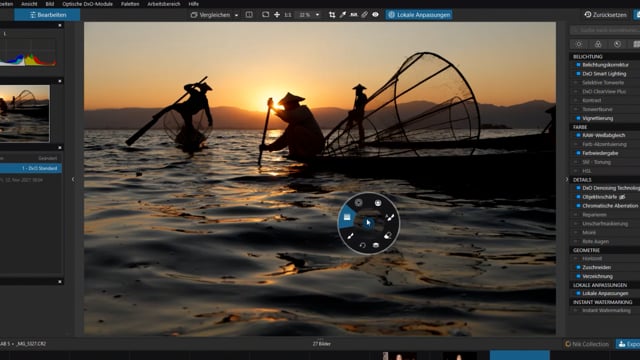The width and height of the screenshot is (640, 360).
Task: Close the navigator palette with its thumbnail
Action: click(x=60, y=81)
